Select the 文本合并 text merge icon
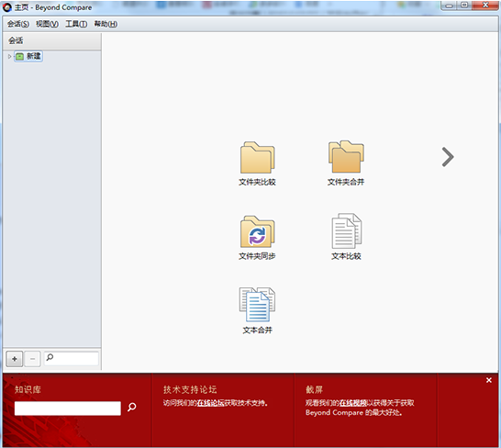 pos(257,305)
